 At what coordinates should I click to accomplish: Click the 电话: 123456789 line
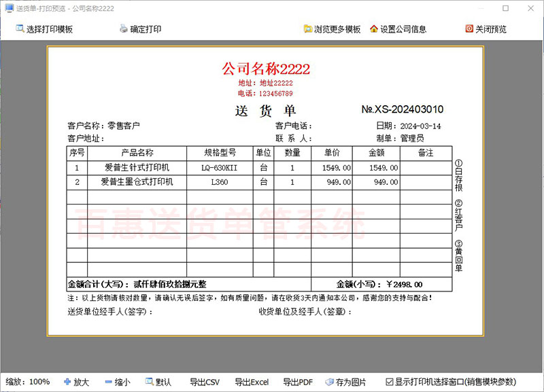(265, 94)
